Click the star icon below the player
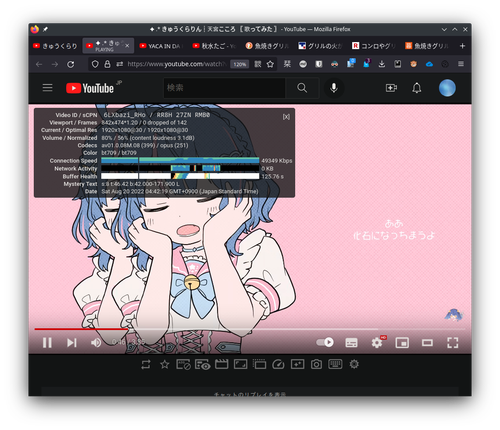The width and height of the screenshot is (500, 430). [164, 364]
